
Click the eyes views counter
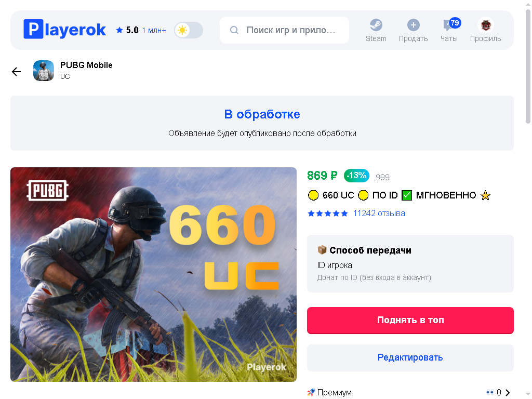pos(494,393)
